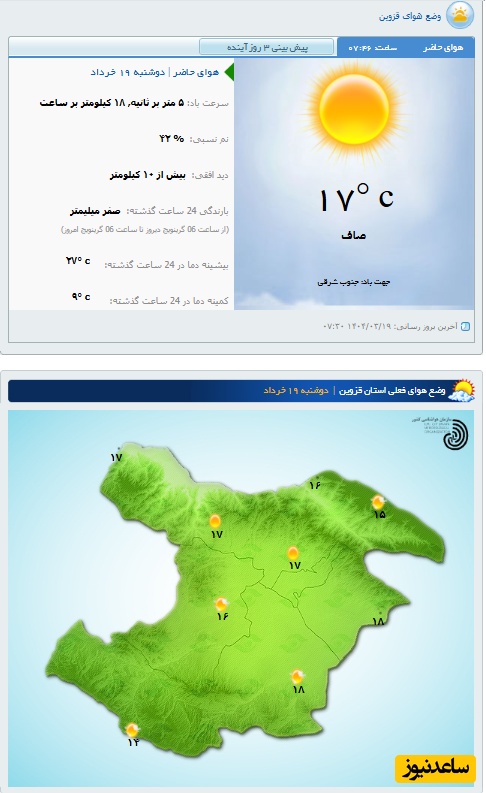
Task: Click the green arrow beside current weather heading
Action: click(x=229, y=72)
